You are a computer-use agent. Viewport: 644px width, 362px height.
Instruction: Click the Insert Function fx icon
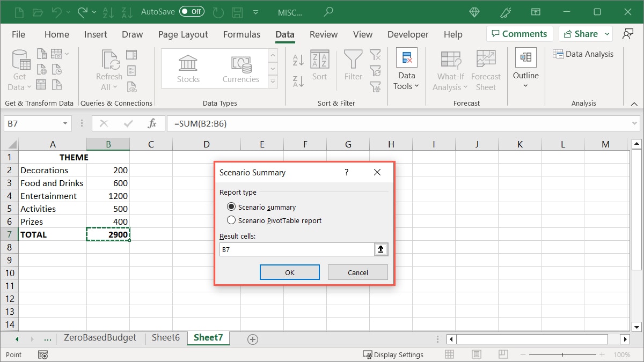coord(152,123)
